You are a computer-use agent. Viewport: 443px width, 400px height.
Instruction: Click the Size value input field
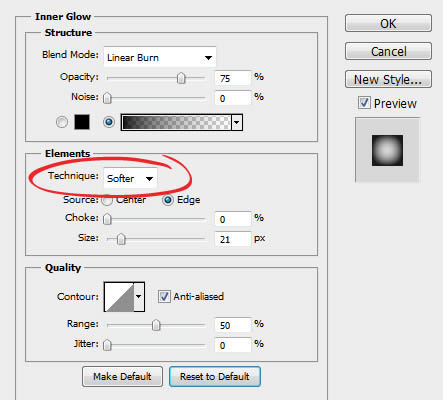pos(233,239)
